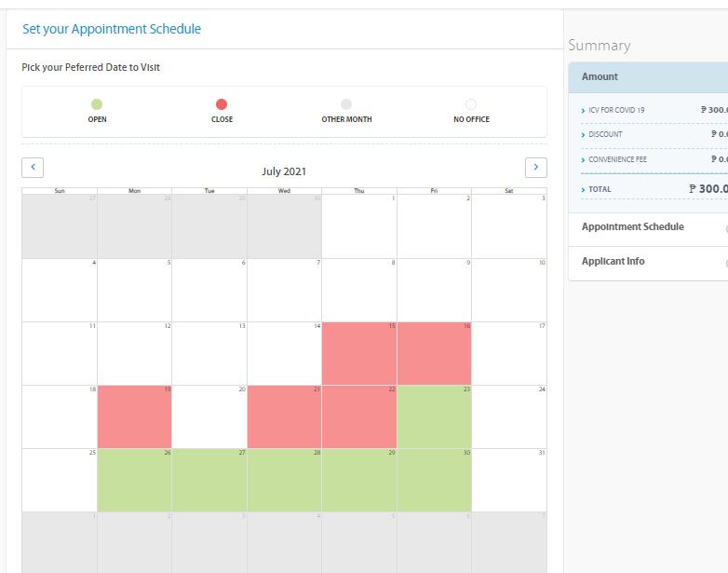The width and height of the screenshot is (728, 573).
Task: Click the red CLOSE legend dot
Action: point(222,104)
